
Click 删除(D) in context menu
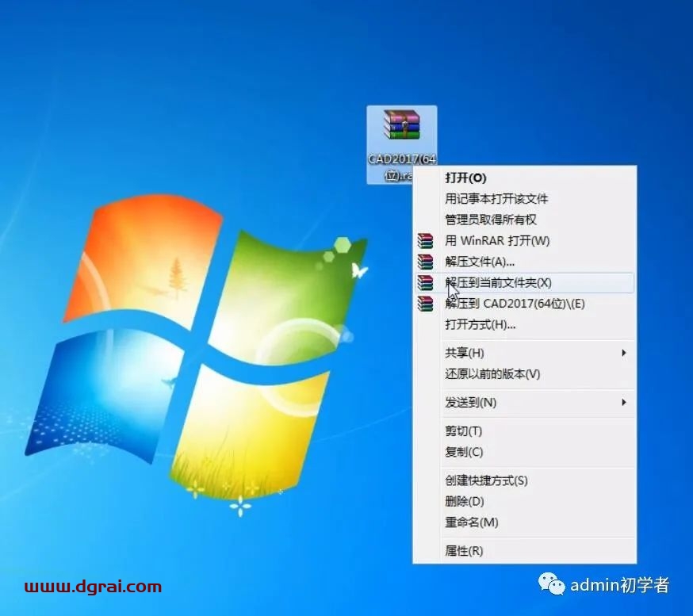[x=524, y=501]
